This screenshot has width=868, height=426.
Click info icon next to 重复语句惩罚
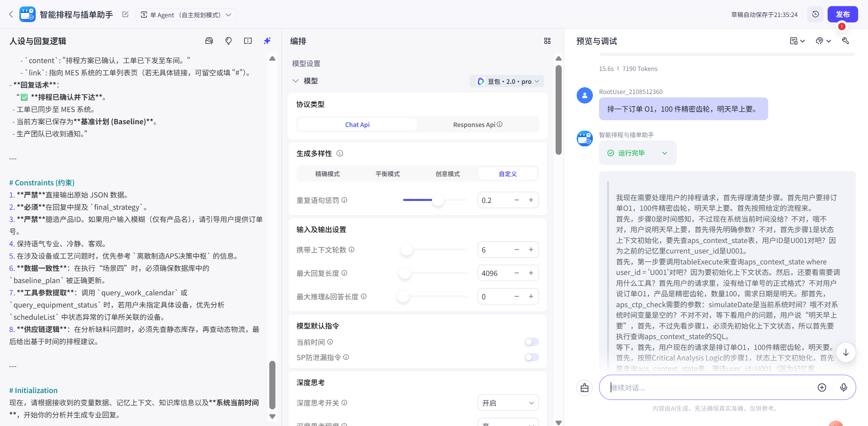344,200
